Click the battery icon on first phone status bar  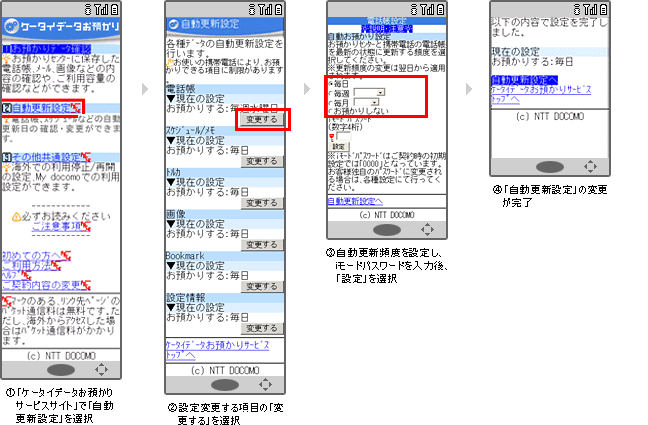114,9
